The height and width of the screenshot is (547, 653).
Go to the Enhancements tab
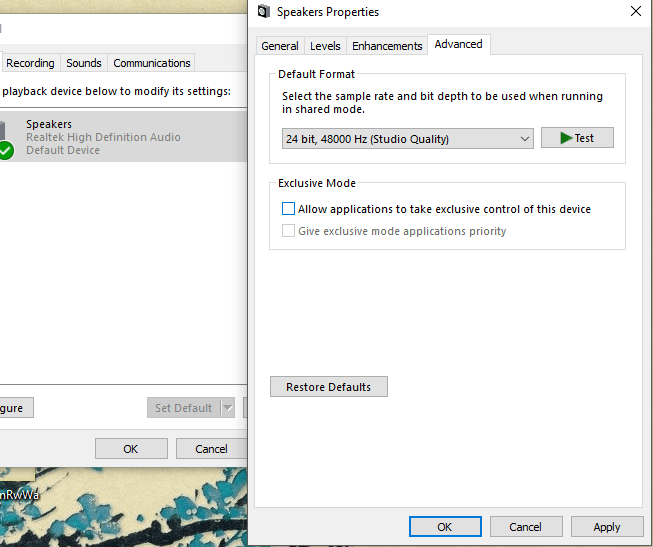(x=387, y=46)
